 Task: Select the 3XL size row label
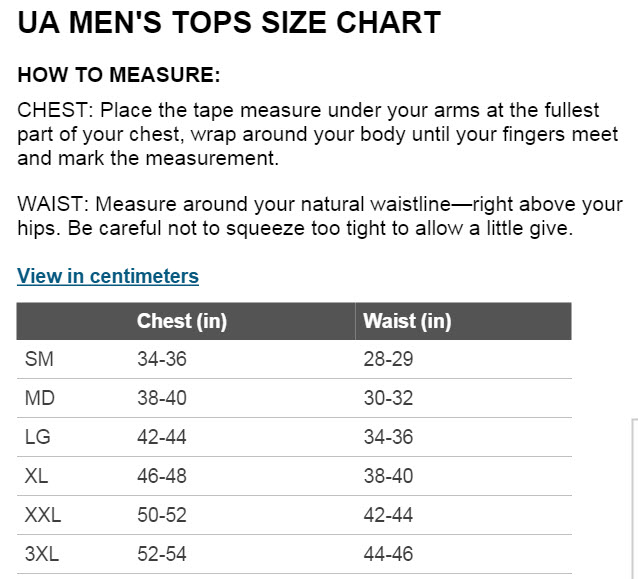[42, 554]
